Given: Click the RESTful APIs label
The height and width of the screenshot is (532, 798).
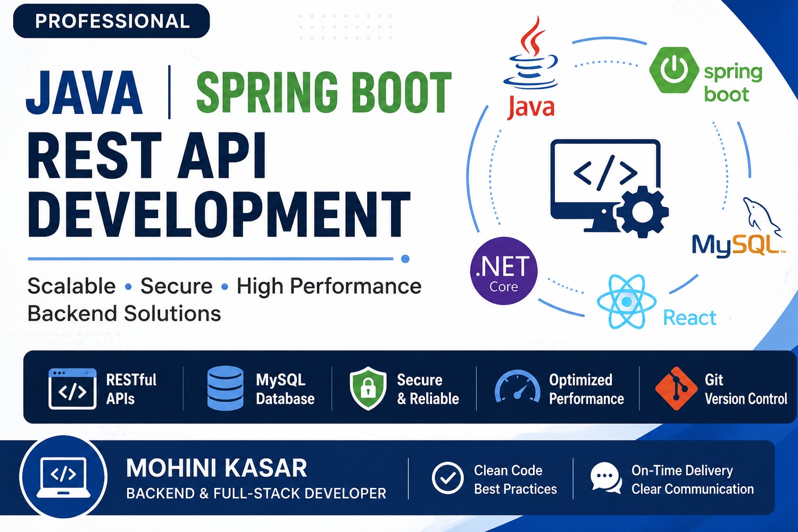Looking at the screenshot, I should 131,389.
